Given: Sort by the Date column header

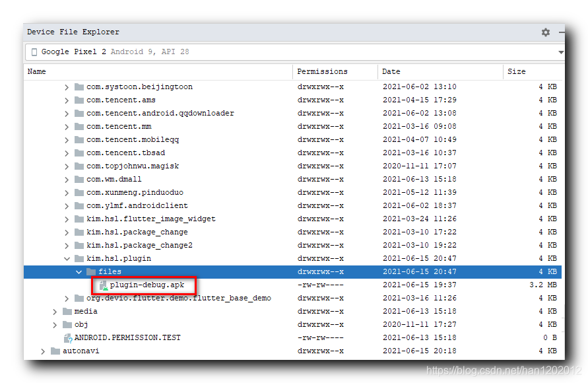Looking at the screenshot, I should [x=391, y=71].
